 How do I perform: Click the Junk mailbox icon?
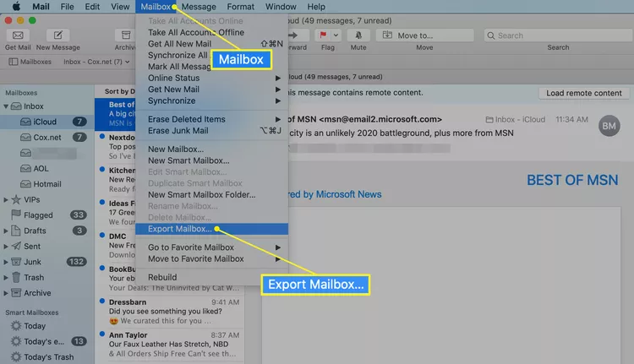coord(16,261)
